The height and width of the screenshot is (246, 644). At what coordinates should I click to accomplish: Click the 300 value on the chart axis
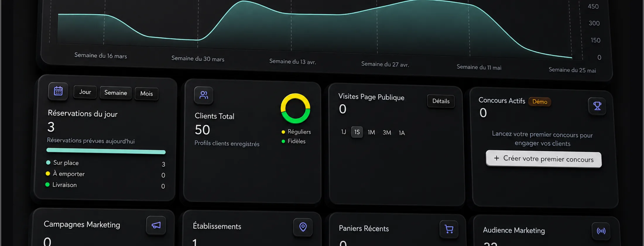coord(594,23)
